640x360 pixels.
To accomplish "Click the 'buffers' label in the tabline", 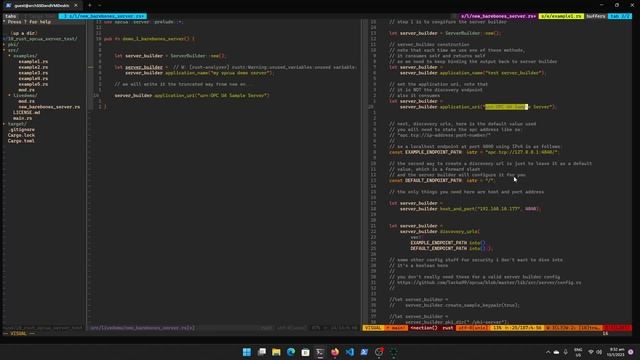I will [x=596, y=16].
